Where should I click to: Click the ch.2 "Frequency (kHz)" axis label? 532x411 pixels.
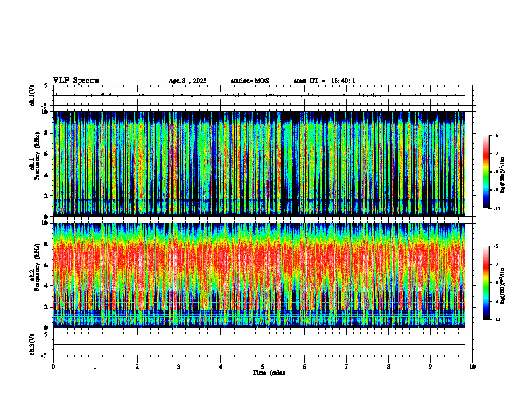[37, 268]
